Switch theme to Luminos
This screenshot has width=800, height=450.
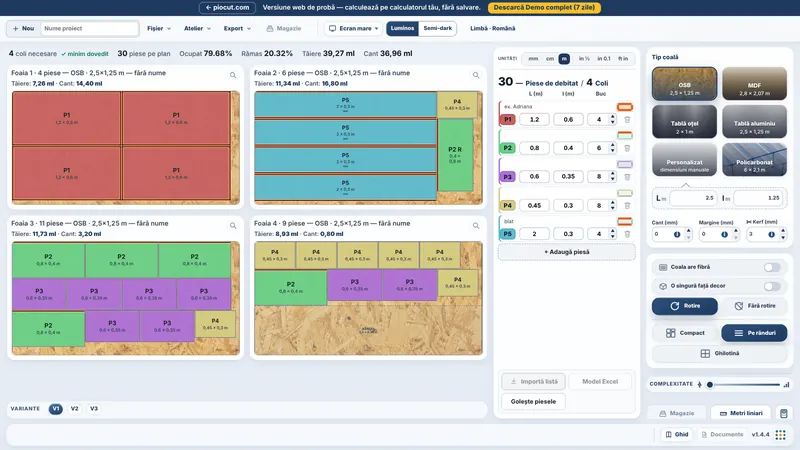(x=403, y=29)
